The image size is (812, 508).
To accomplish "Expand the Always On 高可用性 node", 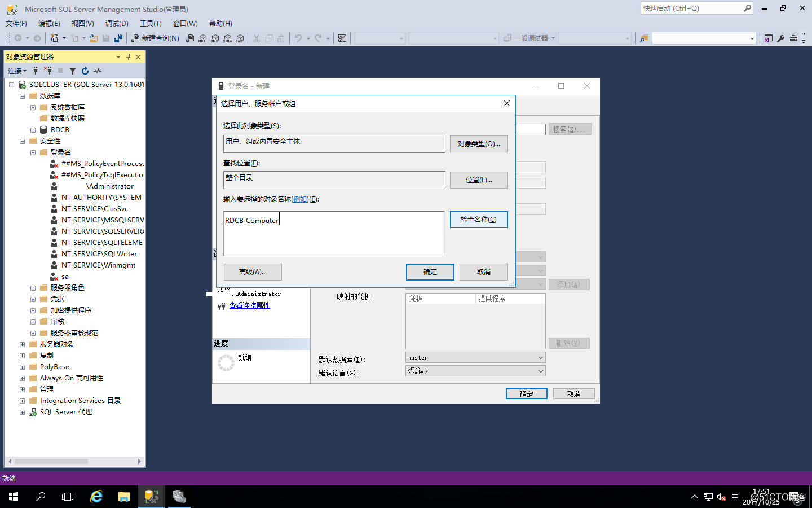I will point(22,378).
